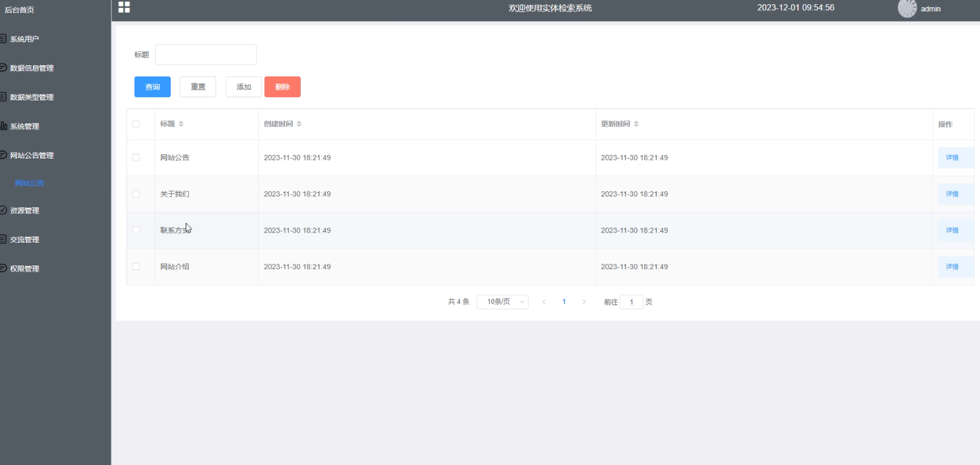Screen dimensions: 980x465
Task: Click the 关于我们 title cell
Action: [174, 194]
